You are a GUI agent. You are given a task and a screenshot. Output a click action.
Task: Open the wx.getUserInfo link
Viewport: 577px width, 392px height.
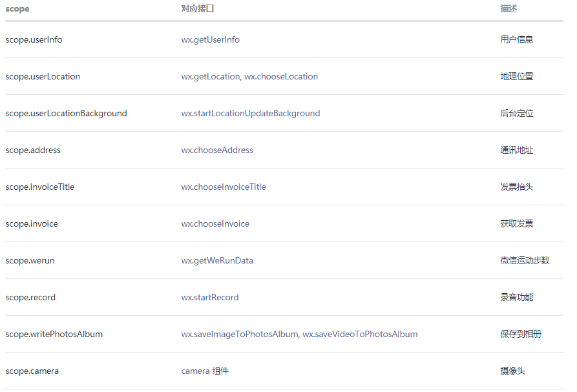[x=210, y=39]
